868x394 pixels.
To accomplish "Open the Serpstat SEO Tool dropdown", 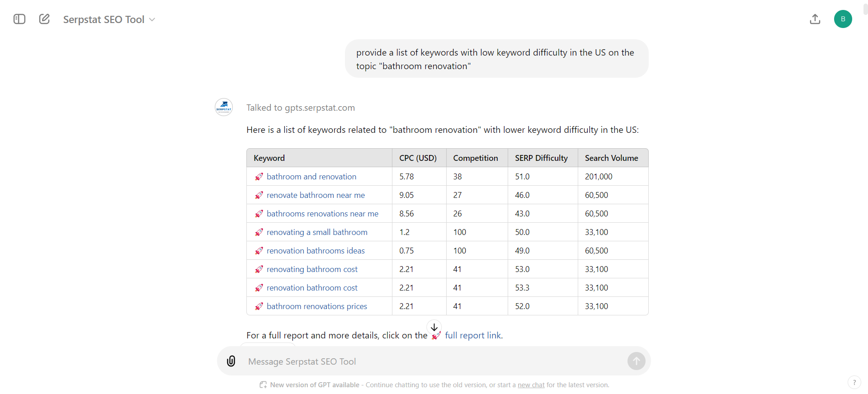I will 109,19.
